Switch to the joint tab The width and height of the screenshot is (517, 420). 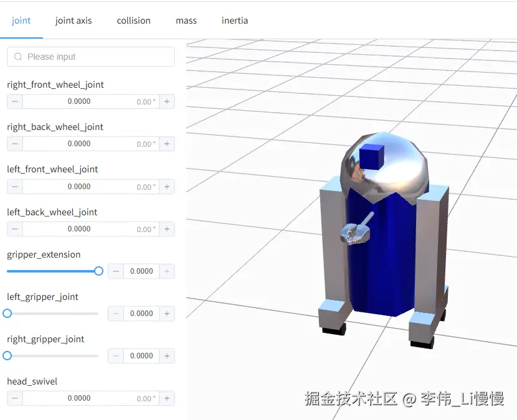coord(21,21)
